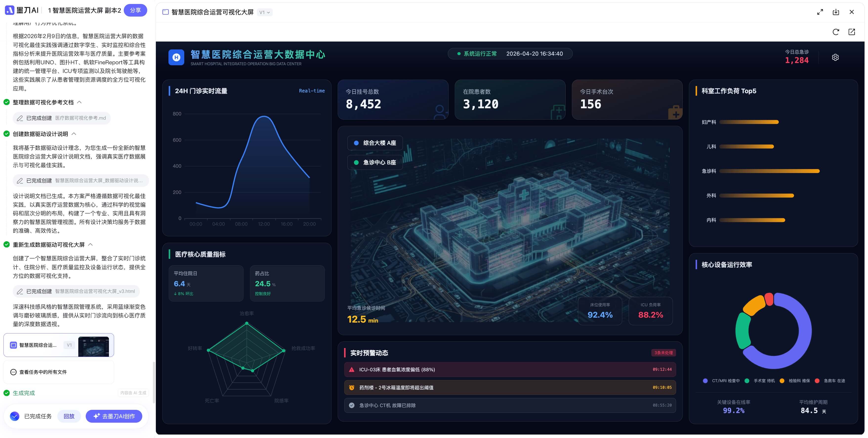Click the 去墨刀AI创作 button

tap(114, 416)
